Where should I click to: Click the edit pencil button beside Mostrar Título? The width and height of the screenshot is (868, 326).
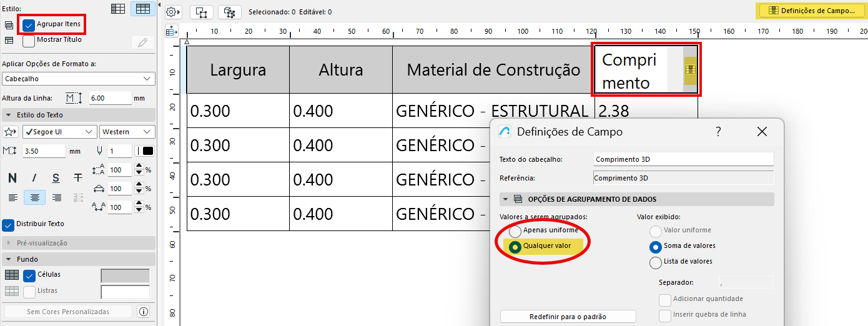pos(143,42)
